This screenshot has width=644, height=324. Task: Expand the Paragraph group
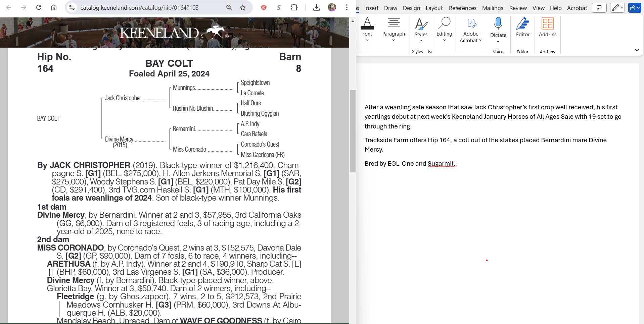pos(394,30)
